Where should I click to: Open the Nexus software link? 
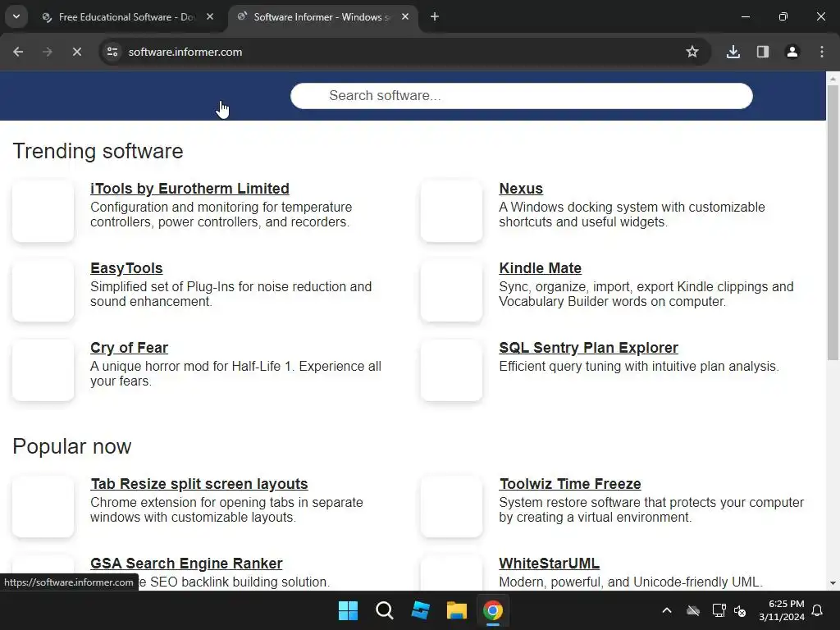click(x=521, y=189)
